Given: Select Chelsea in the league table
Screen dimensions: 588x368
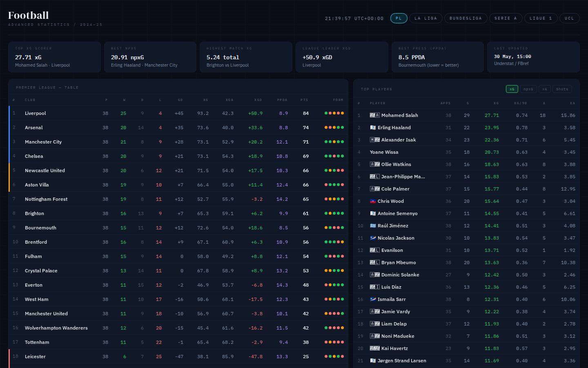Looking at the screenshot, I should (x=178, y=156).
